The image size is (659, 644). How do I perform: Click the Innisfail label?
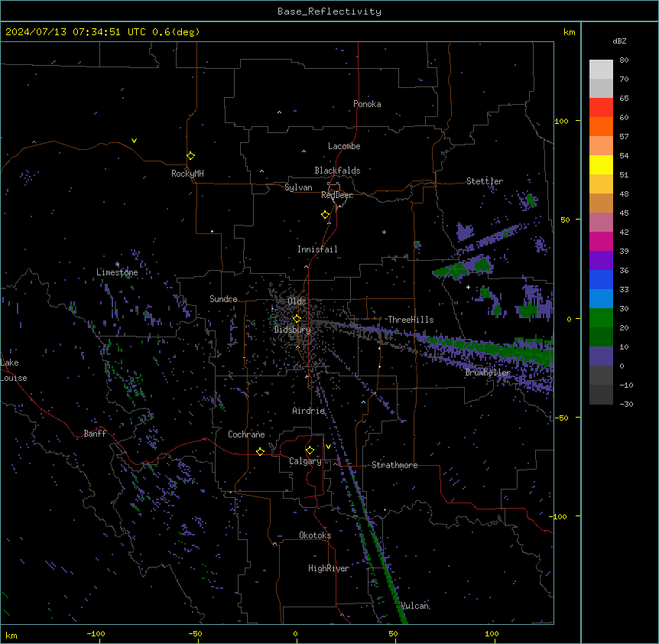point(317,249)
